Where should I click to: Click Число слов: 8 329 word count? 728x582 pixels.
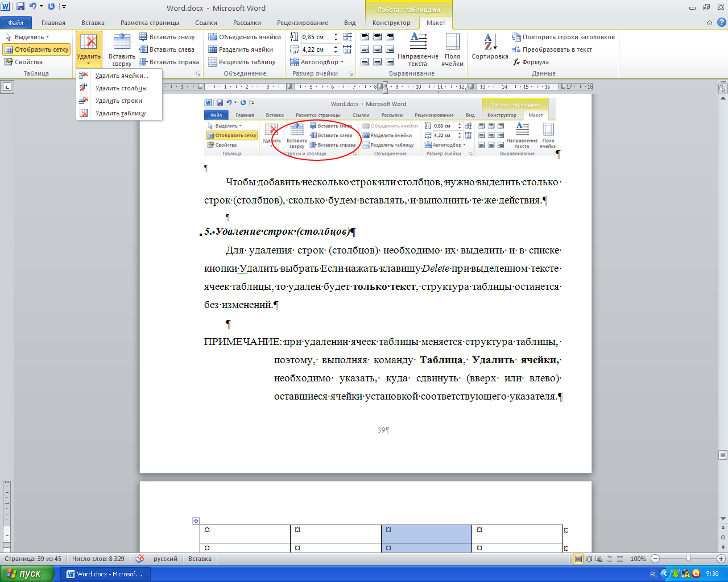(x=98, y=559)
